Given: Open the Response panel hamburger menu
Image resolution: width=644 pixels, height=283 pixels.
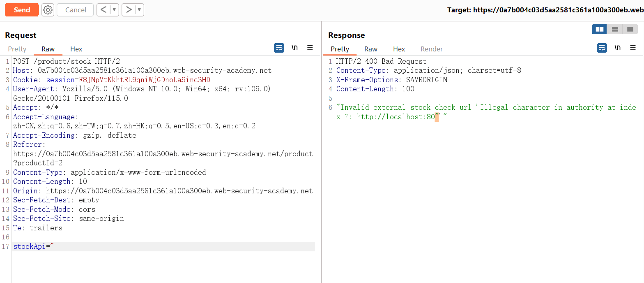Looking at the screenshot, I should pyautogui.click(x=633, y=48).
